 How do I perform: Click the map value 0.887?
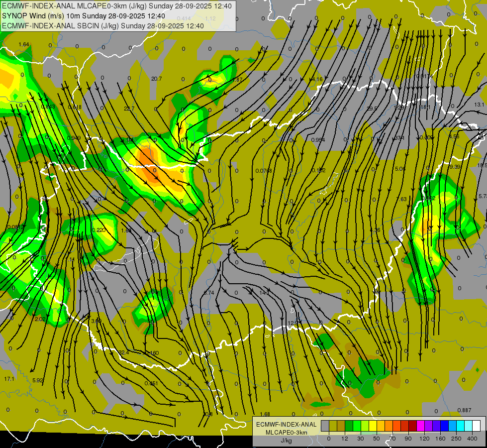coord(465,410)
